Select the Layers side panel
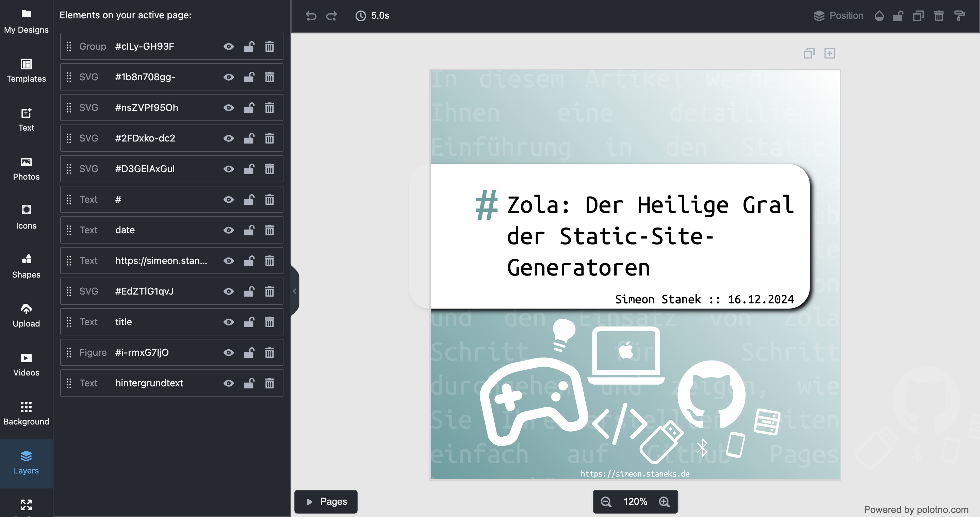Viewport: 980px width, 517px height. [x=26, y=463]
